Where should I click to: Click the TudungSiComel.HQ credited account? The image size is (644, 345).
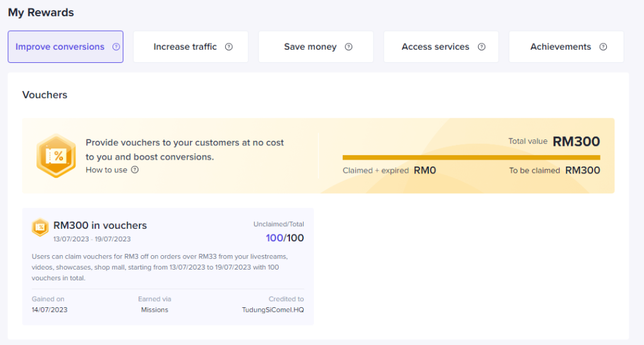(273, 310)
